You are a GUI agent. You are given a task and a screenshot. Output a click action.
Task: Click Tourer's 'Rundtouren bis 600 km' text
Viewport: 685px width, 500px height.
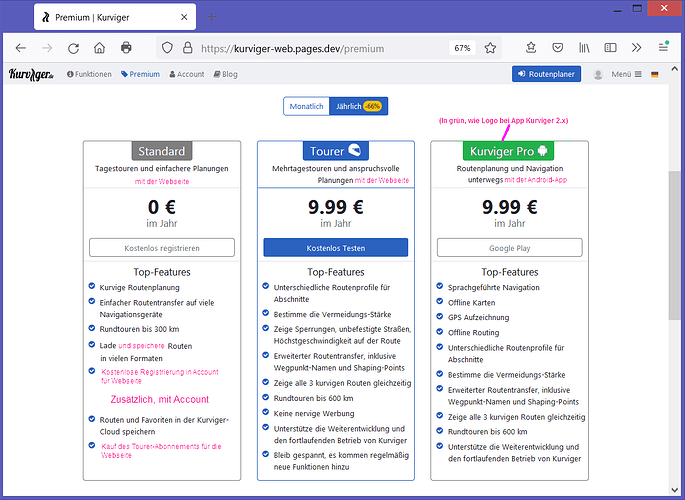[x=313, y=398]
